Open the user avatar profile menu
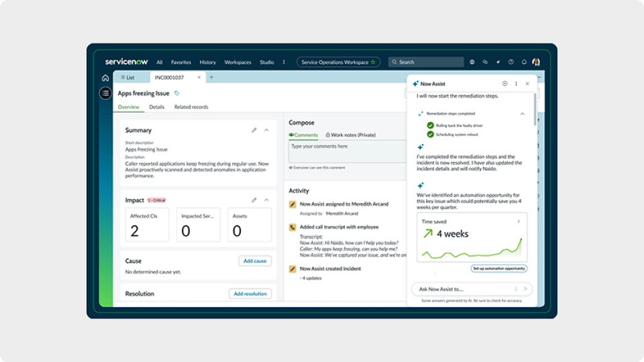Image resolution: width=644 pixels, height=362 pixels. (536, 62)
